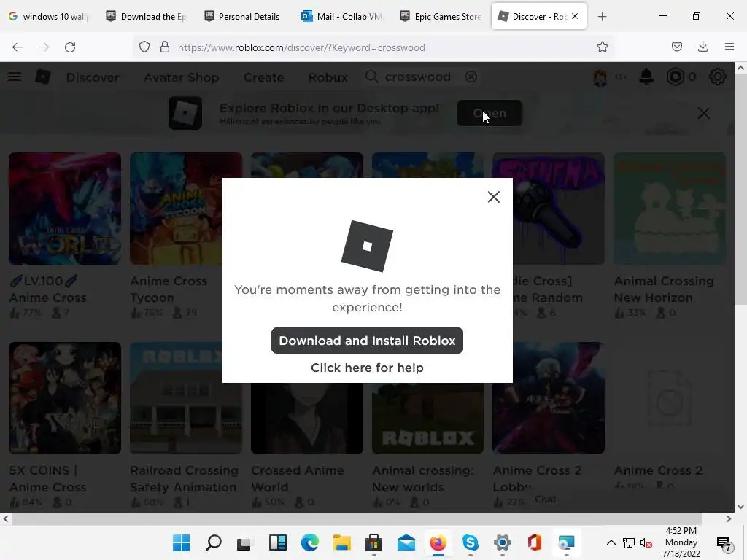Switch to the Download the Epic tab
Screen dimensions: 747x560
(x=147, y=16)
